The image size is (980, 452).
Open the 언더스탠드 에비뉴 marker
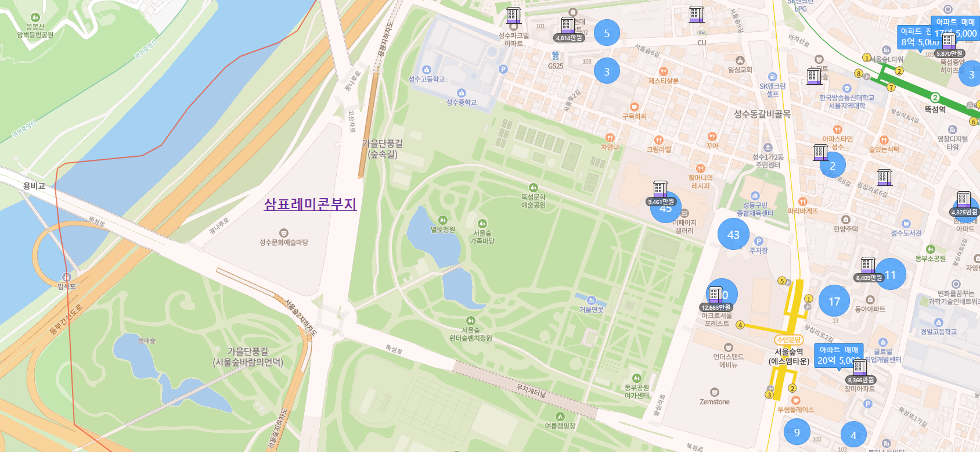click(x=728, y=347)
